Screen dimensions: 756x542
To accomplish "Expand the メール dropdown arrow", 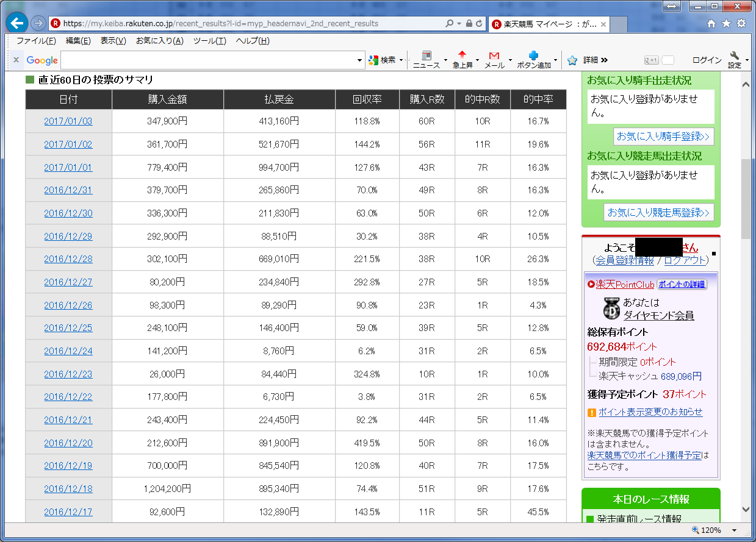I will (510, 60).
